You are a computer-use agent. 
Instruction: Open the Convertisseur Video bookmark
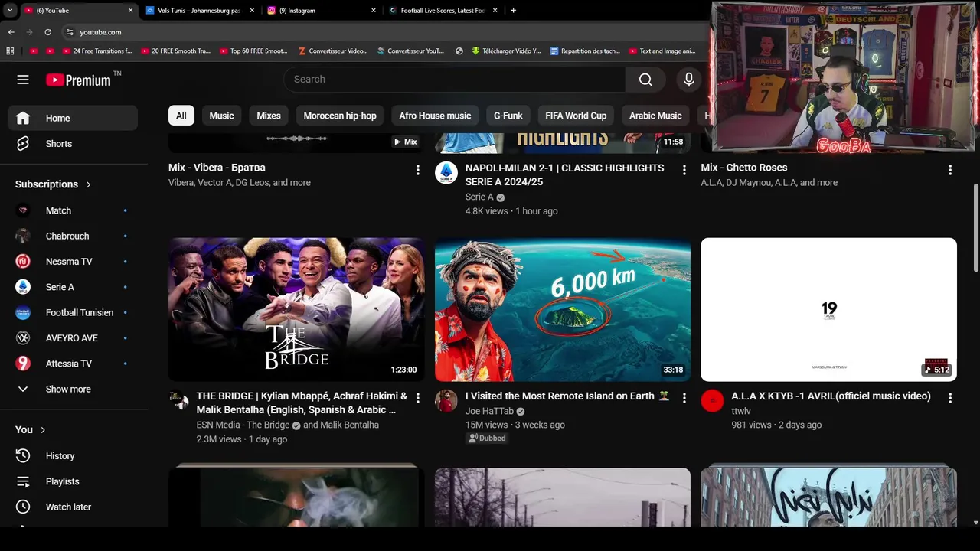click(333, 51)
